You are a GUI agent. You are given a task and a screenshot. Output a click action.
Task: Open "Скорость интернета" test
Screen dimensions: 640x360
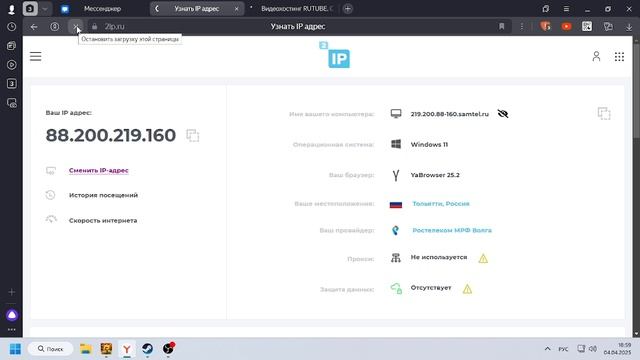click(x=103, y=220)
